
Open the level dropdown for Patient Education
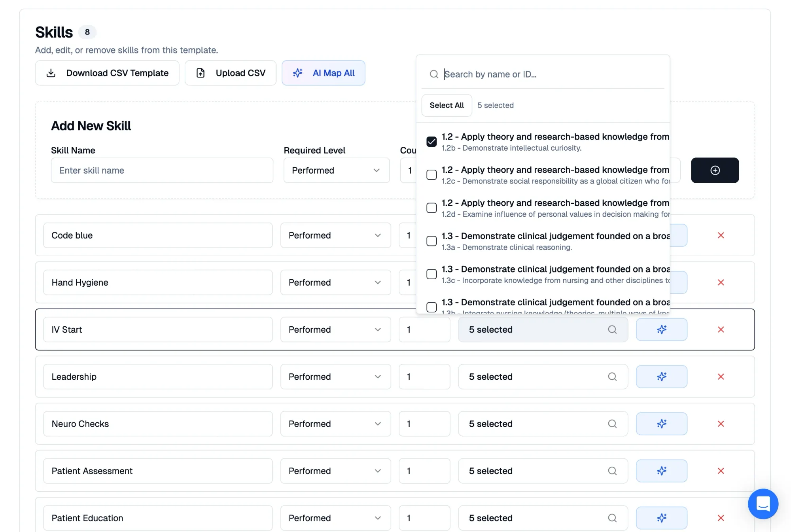pyautogui.click(x=335, y=518)
